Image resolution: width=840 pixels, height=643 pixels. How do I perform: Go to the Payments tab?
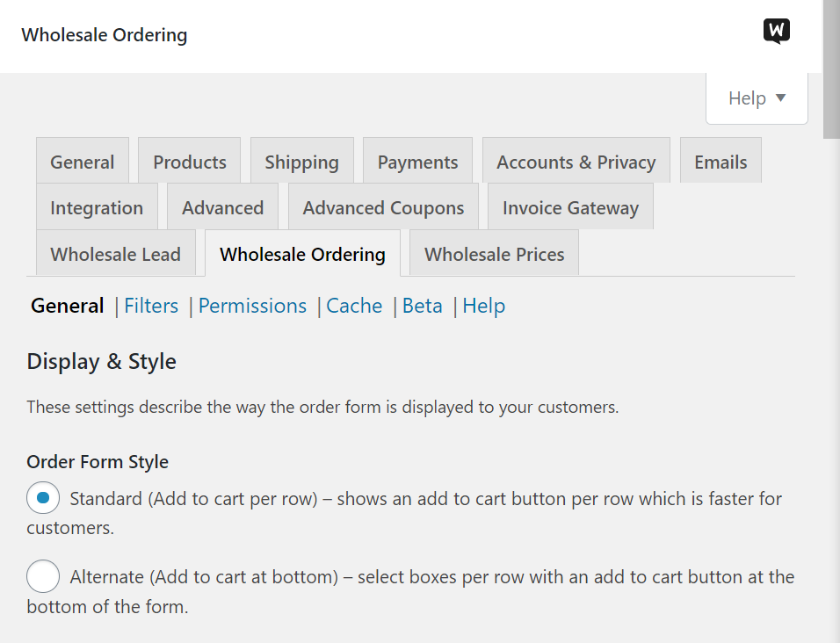(x=417, y=162)
